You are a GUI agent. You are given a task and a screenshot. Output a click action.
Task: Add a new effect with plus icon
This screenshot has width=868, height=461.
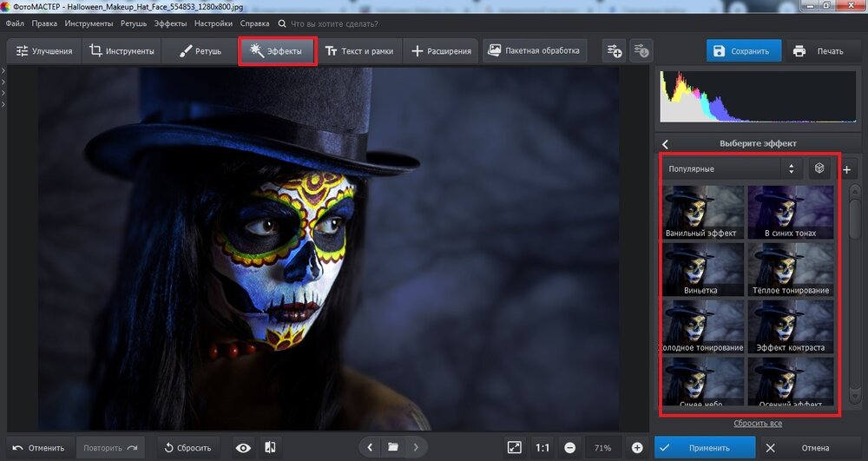click(x=847, y=169)
